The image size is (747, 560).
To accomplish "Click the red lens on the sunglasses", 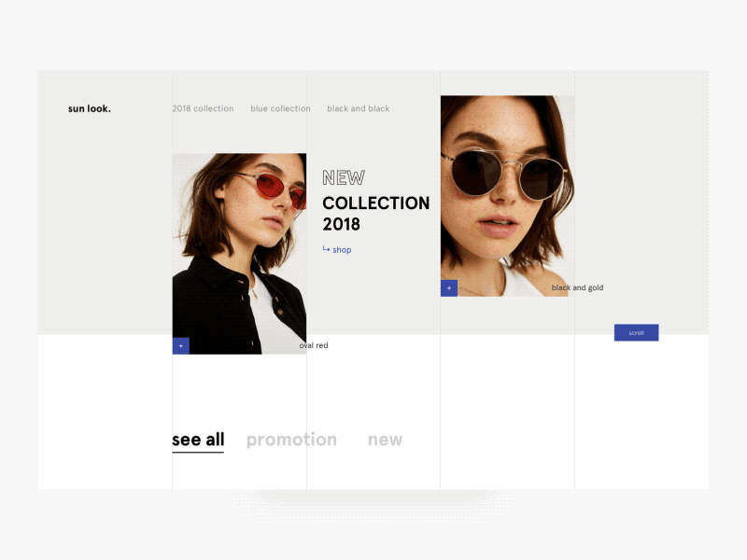I will coord(270,186).
